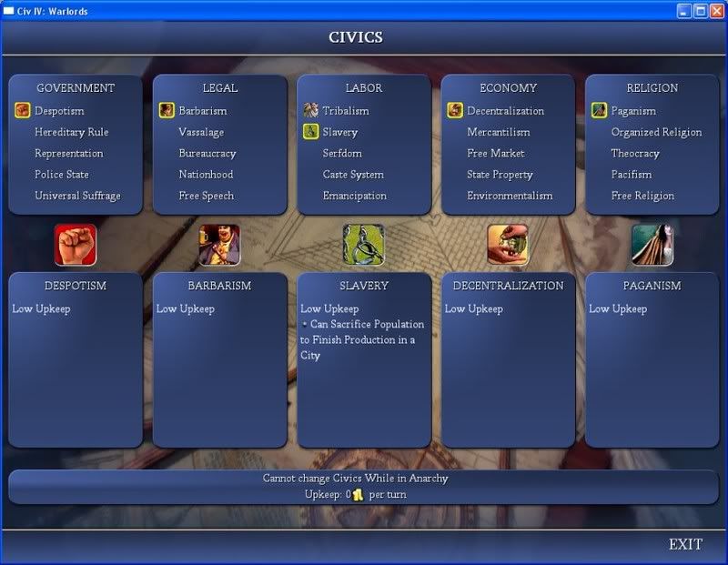The height and width of the screenshot is (565, 728).
Task: Choose Emancipation labor civic
Action: pos(354,196)
